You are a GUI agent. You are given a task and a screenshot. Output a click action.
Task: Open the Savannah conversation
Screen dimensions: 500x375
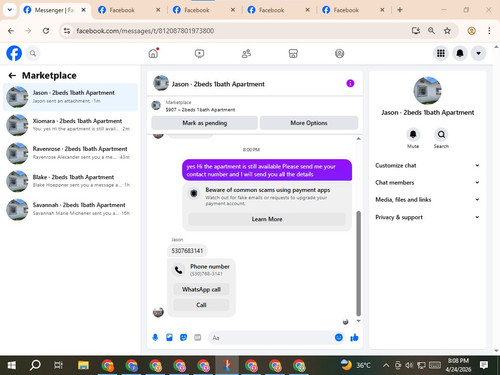click(x=70, y=209)
